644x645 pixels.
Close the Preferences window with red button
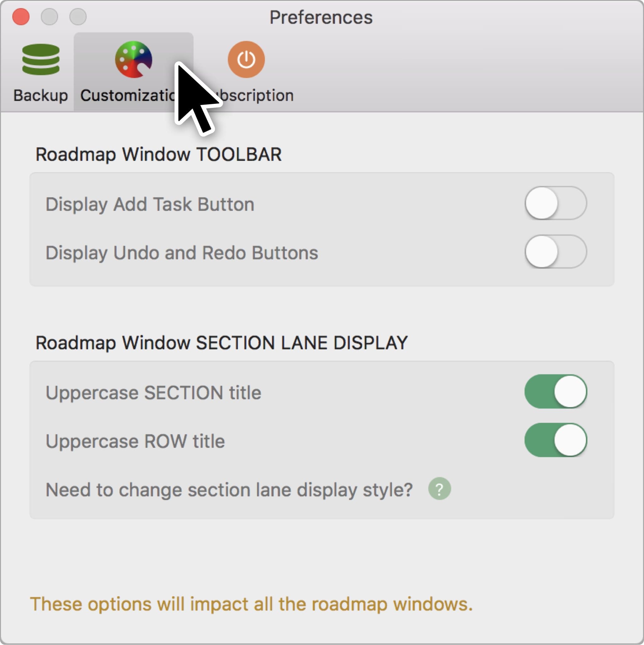coord(21,17)
